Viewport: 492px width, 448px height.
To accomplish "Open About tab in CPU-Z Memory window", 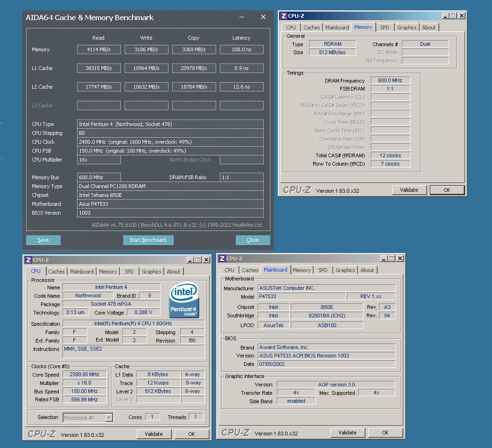I will [x=429, y=28].
